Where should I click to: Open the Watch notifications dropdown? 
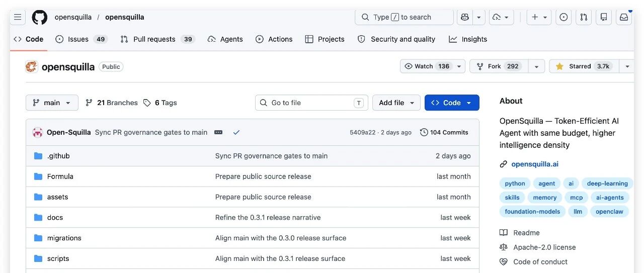[x=459, y=66]
